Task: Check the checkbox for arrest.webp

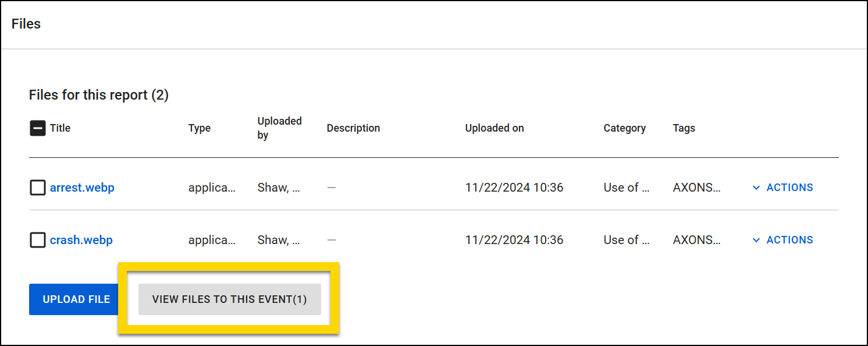Action: (37, 187)
